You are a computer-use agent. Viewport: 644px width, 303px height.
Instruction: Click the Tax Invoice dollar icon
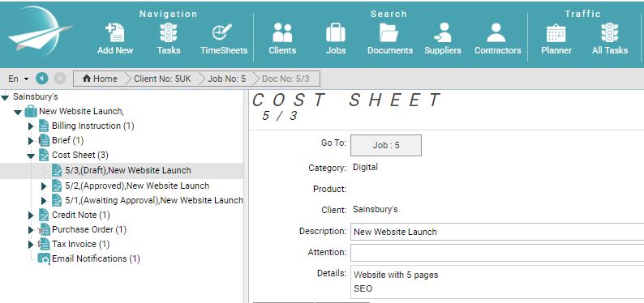tap(44, 244)
